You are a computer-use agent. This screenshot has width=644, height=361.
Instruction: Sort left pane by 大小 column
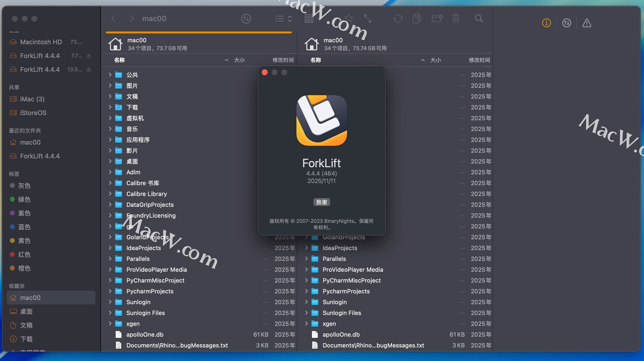[239, 60]
